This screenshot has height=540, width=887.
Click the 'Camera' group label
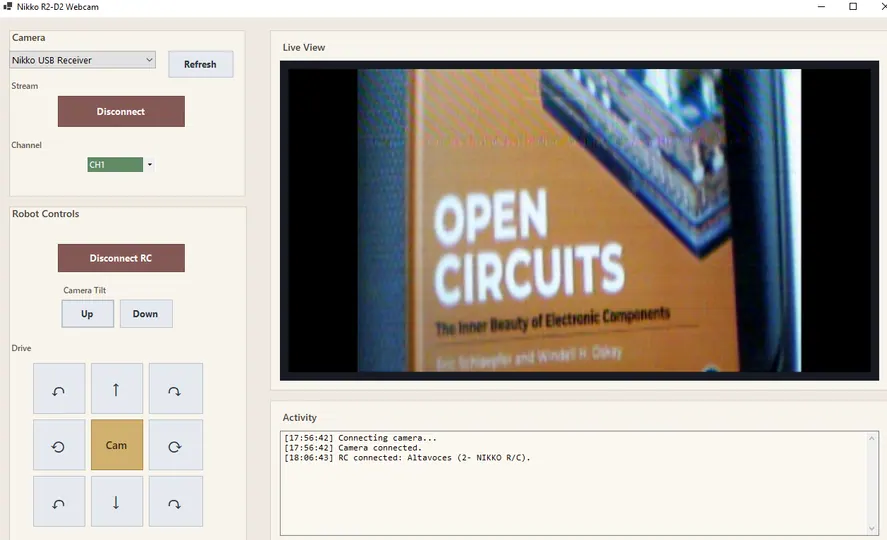[x=28, y=37]
